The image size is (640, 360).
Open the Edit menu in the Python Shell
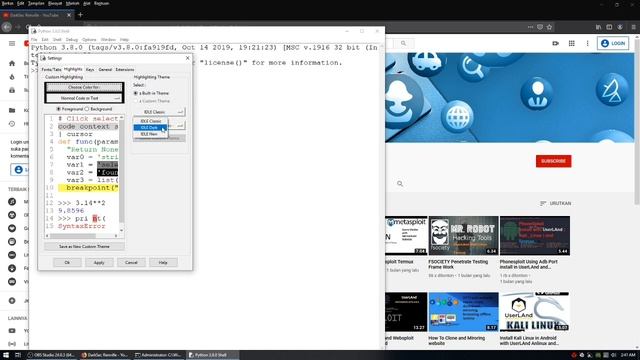click(45, 40)
